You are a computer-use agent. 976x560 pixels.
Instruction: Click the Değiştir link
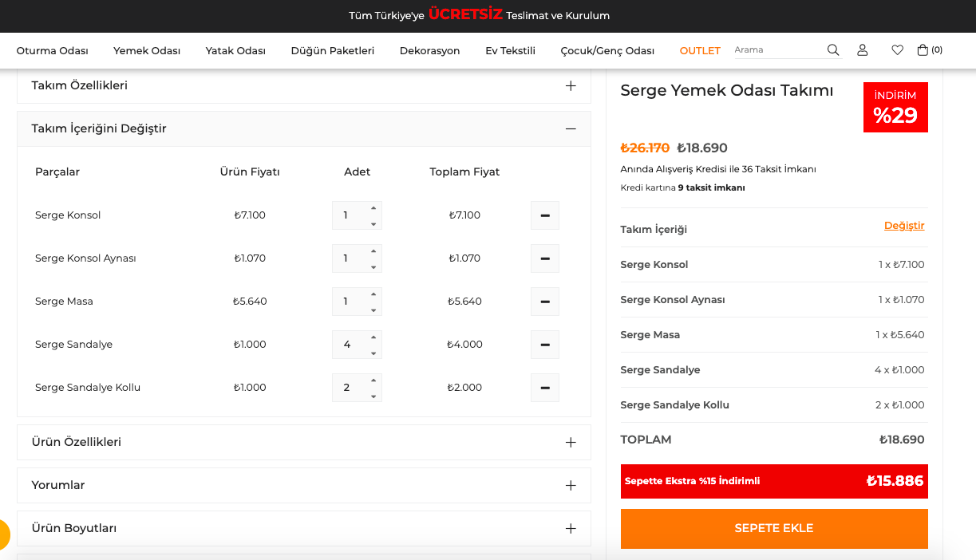pyautogui.click(x=904, y=226)
